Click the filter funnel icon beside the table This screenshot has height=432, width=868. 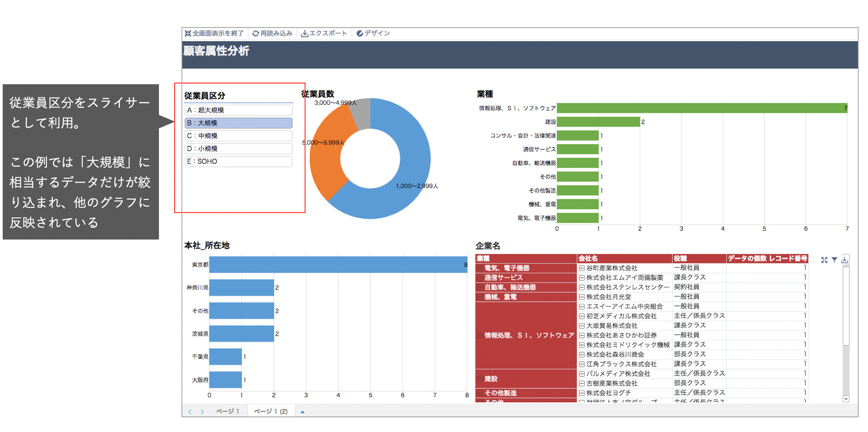[835, 260]
